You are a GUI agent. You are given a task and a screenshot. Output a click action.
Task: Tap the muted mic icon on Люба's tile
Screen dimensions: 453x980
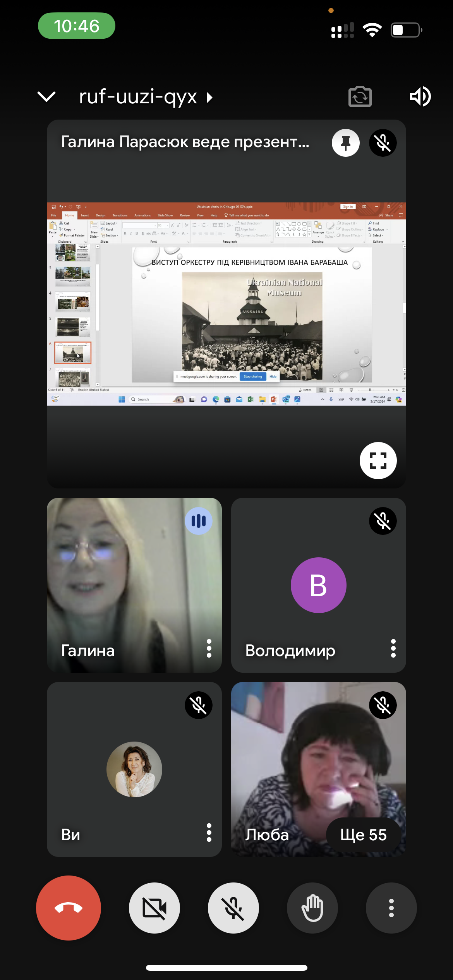pos(383,705)
